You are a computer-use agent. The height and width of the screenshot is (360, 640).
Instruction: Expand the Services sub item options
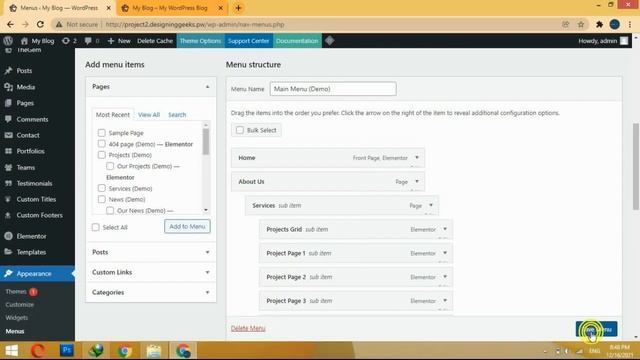click(x=431, y=205)
